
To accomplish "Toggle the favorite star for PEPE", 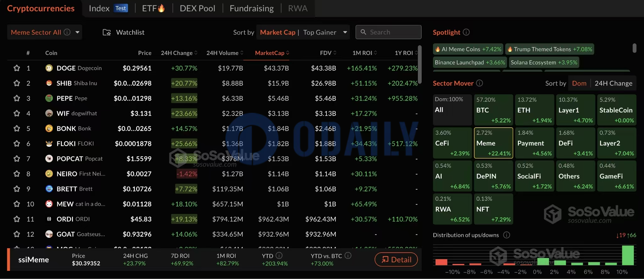I will [x=17, y=98].
